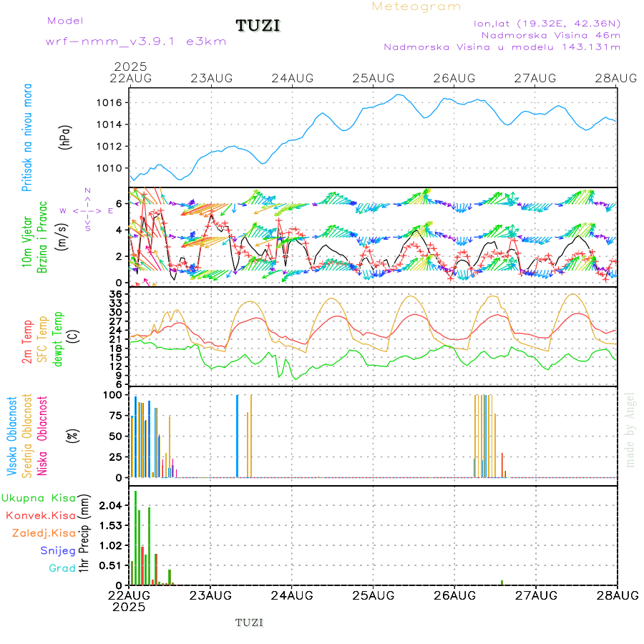Click the pink Niska Oblacnost label

point(42,435)
